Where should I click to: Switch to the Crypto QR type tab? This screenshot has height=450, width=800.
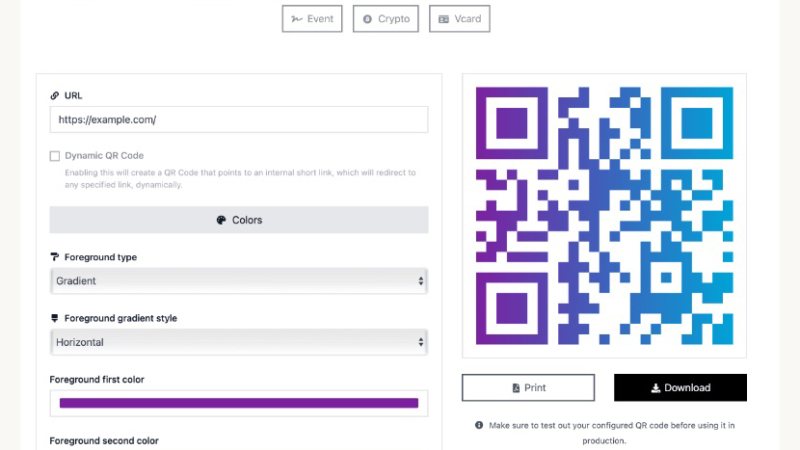[x=386, y=19]
